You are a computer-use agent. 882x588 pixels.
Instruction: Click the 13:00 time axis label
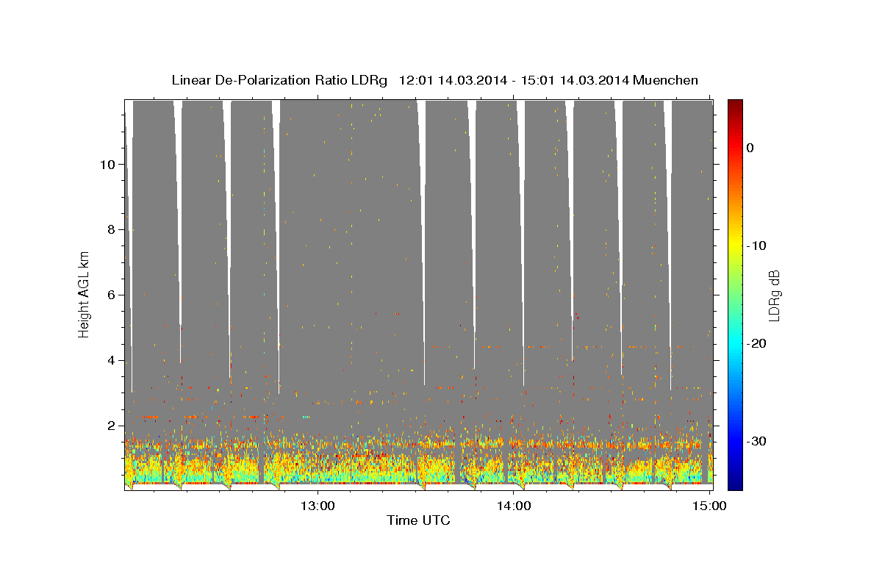click(318, 506)
